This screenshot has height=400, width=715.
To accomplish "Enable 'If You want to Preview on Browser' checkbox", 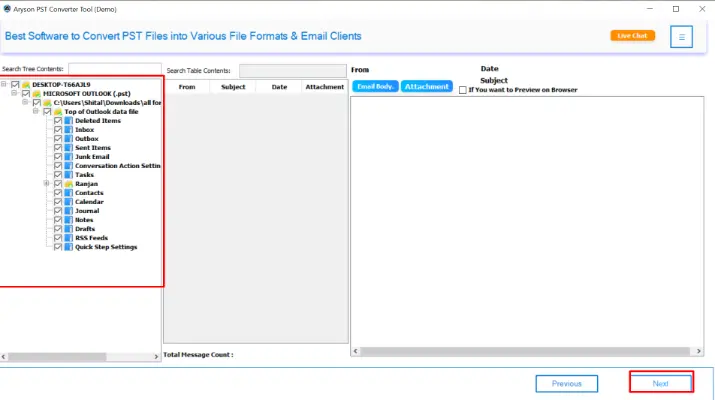I will 463,90.
